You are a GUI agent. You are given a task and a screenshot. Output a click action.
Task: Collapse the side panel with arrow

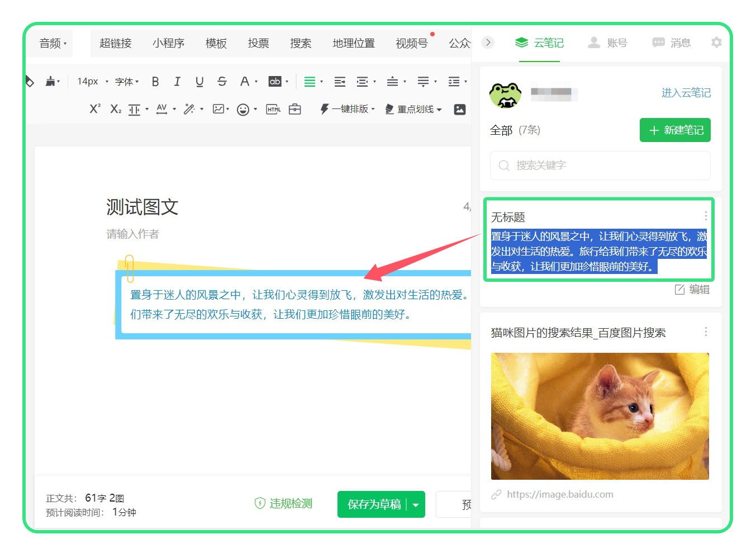pyautogui.click(x=488, y=42)
